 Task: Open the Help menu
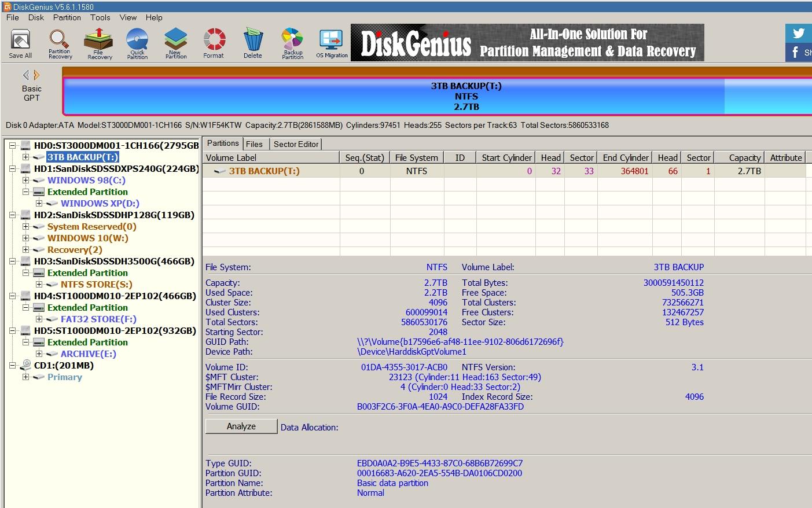pyautogui.click(x=154, y=17)
